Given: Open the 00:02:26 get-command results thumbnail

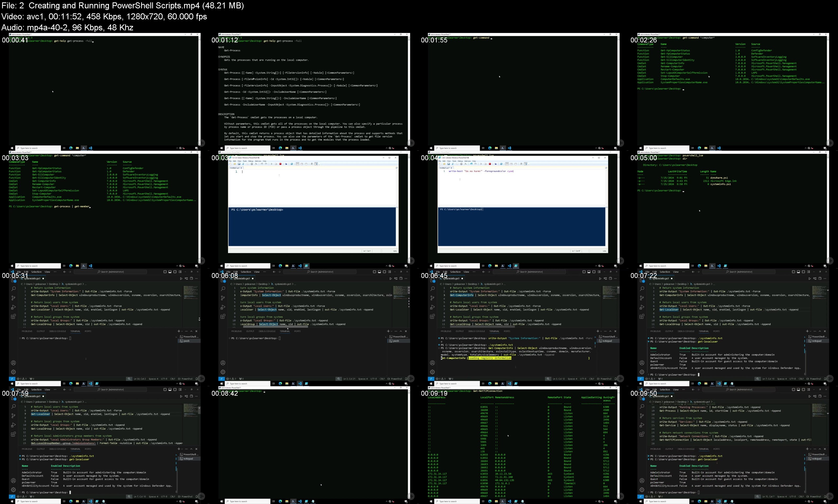Looking at the screenshot, I should [x=733, y=92].
